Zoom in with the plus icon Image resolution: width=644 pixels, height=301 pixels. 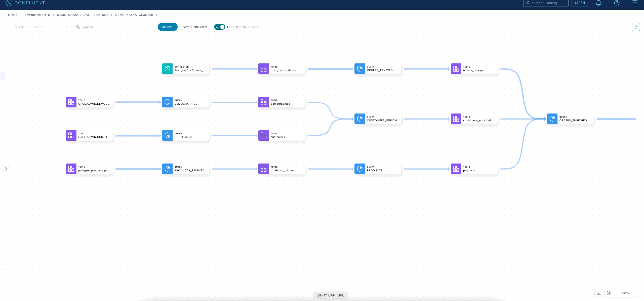tap(634, 293)
